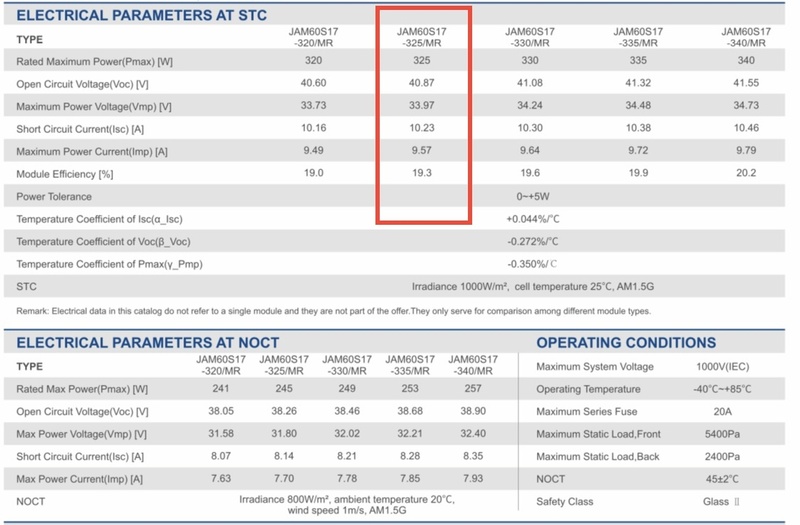Select the Power Tolerance value 0~+5W

point(531,197)
